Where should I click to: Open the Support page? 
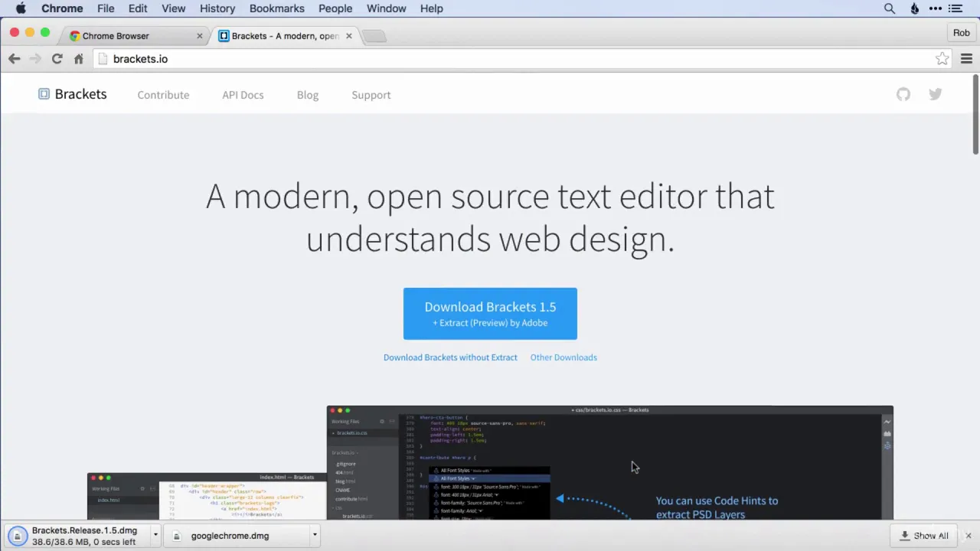[371, 95]
